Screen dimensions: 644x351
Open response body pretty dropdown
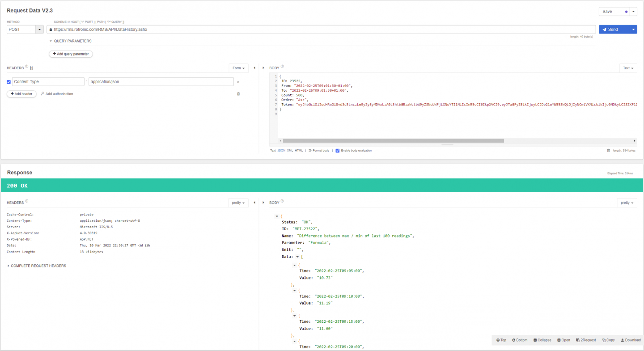627,203
